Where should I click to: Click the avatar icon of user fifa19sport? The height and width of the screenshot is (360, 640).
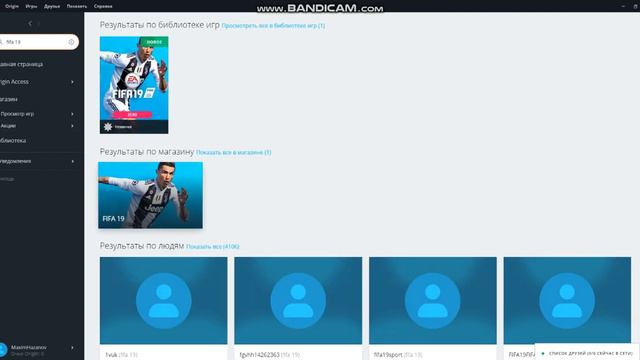coord(433,301)
